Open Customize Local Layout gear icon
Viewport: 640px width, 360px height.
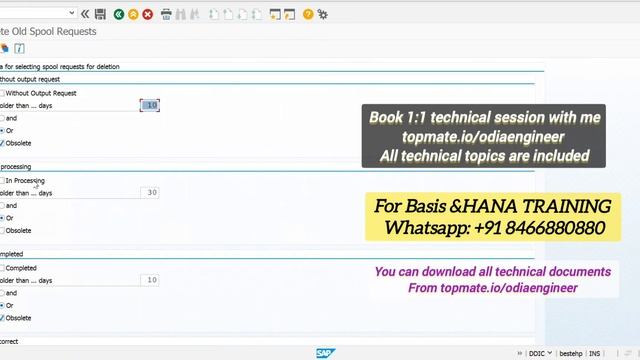coord(322,15)
